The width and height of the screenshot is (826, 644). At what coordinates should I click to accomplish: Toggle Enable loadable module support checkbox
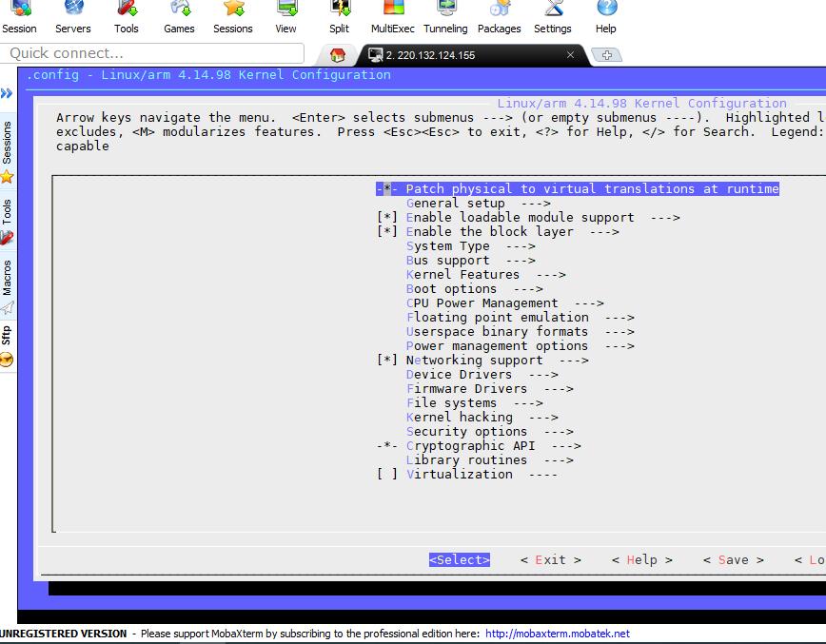pos(386,218)
